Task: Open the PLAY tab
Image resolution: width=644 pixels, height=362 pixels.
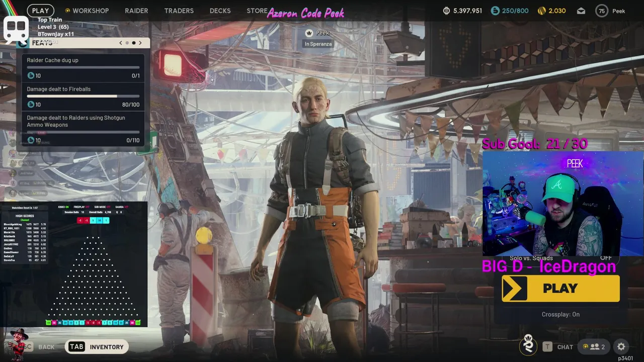Action: tap(41, 11)
